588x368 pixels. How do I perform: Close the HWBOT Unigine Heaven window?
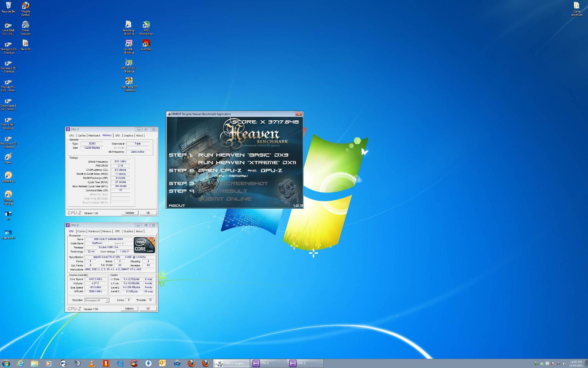(x=299, y=114)
